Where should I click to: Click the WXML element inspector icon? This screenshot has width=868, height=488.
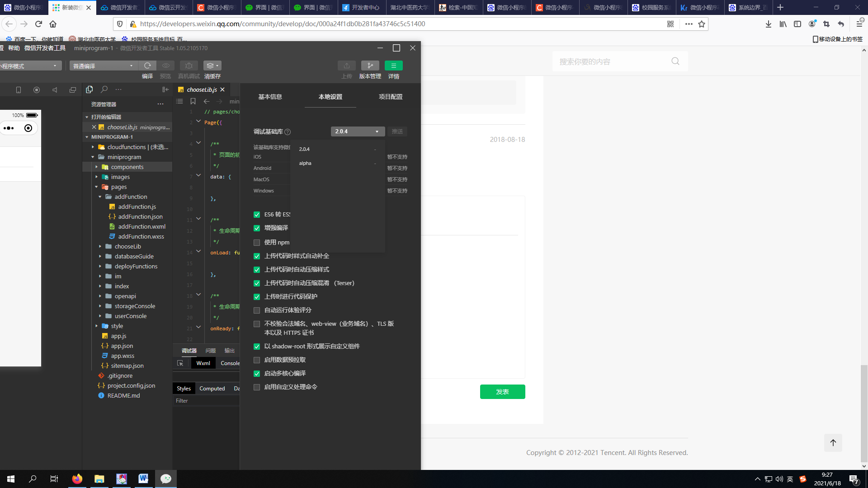[x=180, y=363]
